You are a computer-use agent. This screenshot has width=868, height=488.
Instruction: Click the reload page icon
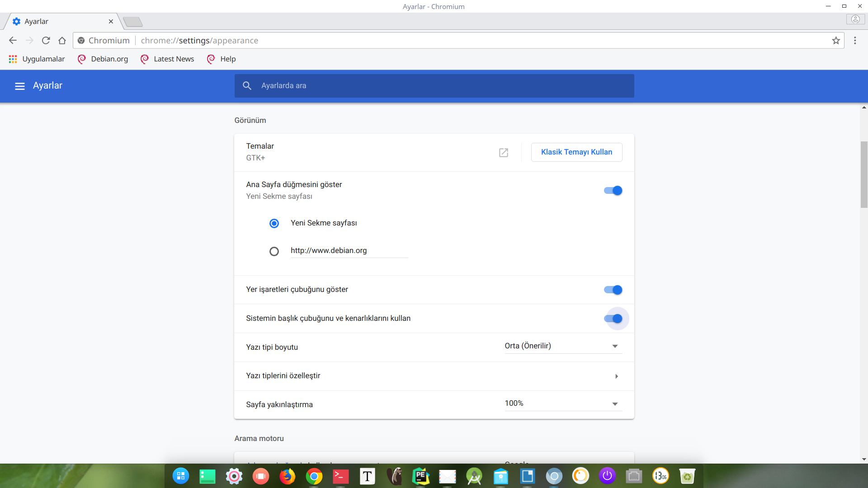pos(46,41)
